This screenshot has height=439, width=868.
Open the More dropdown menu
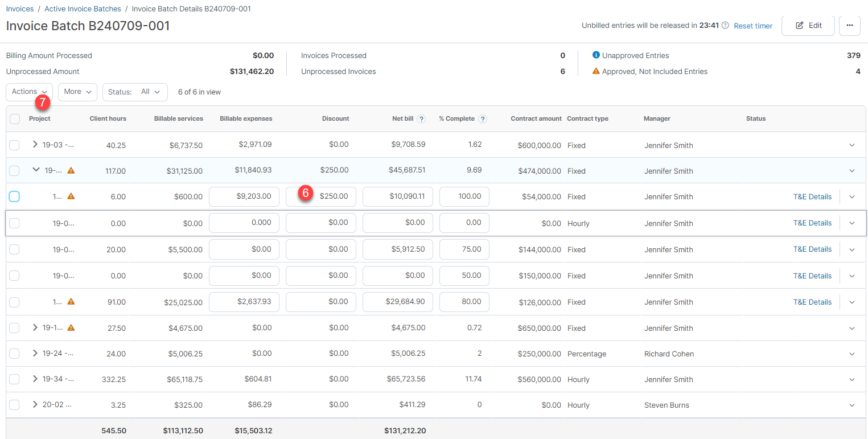[x=77, y=92]
